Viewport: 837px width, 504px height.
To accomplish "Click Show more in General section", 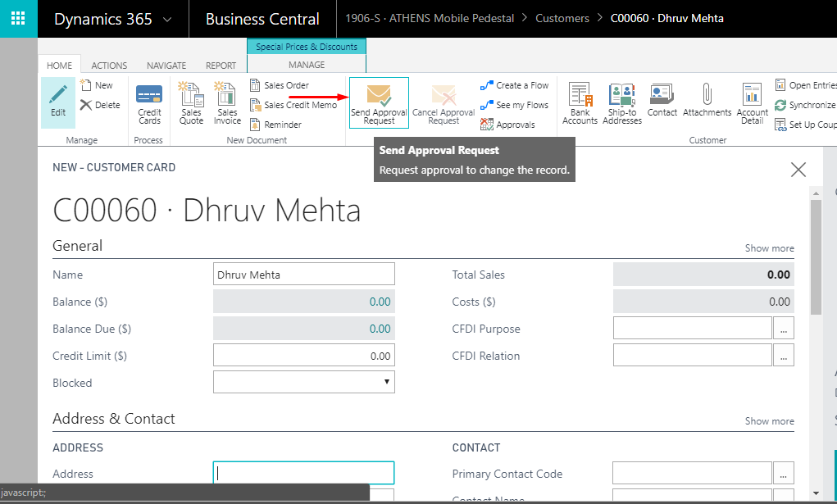I will [x=769, y=248].
